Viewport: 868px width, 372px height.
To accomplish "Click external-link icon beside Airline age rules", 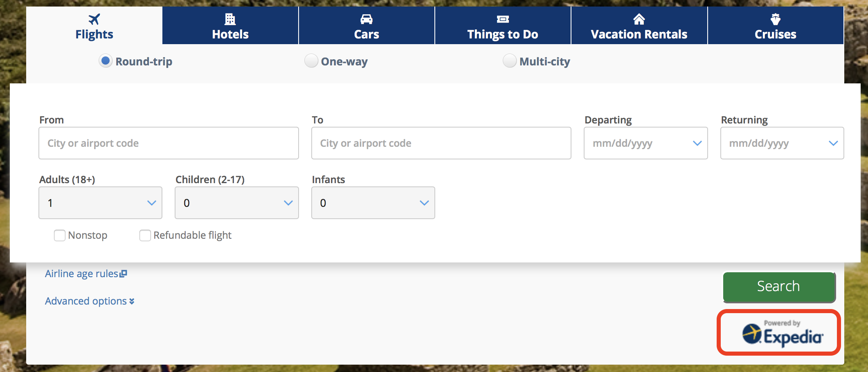I will 123,274.
